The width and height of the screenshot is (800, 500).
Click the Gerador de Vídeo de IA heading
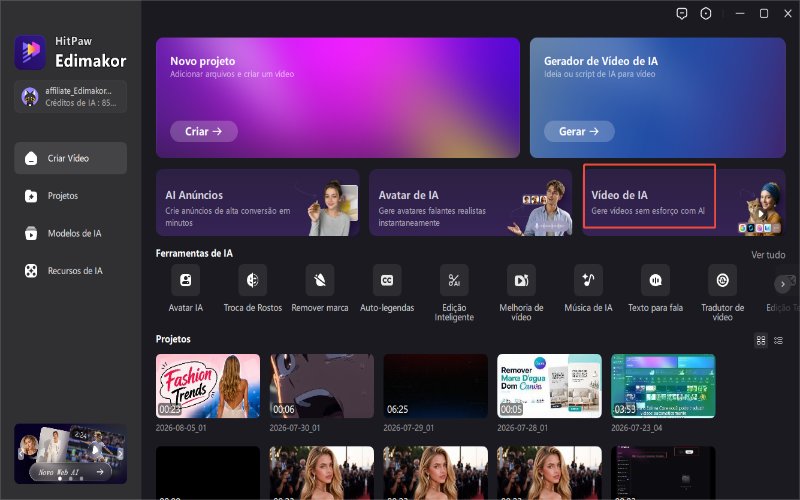click(601, 61)
